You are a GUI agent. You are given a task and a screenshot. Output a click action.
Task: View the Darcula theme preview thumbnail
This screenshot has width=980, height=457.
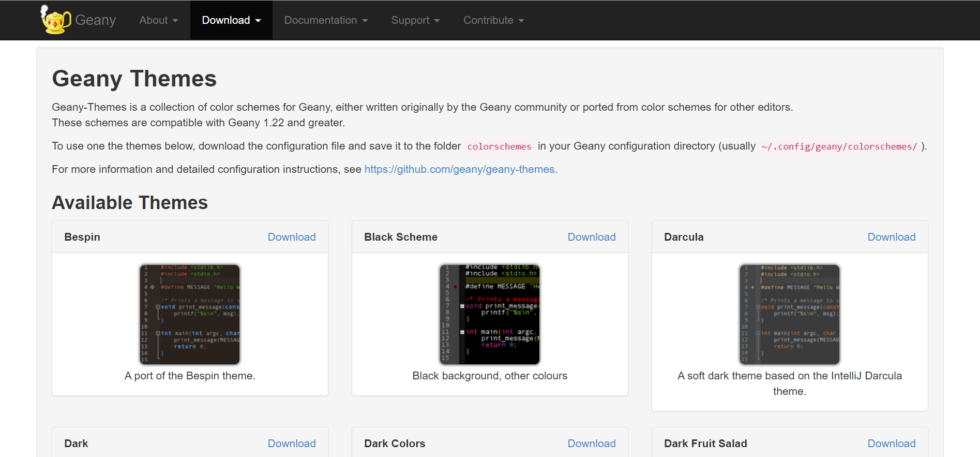click(x=790, y=314)
